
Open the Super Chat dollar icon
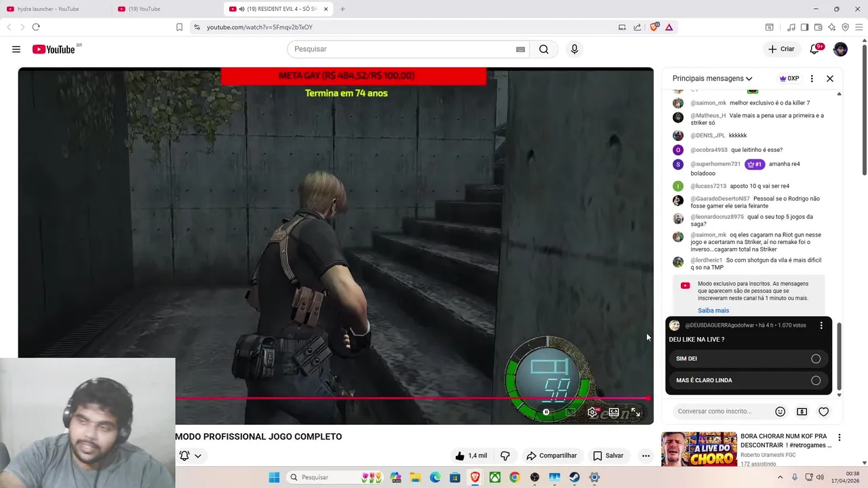(x=802, y=411)
